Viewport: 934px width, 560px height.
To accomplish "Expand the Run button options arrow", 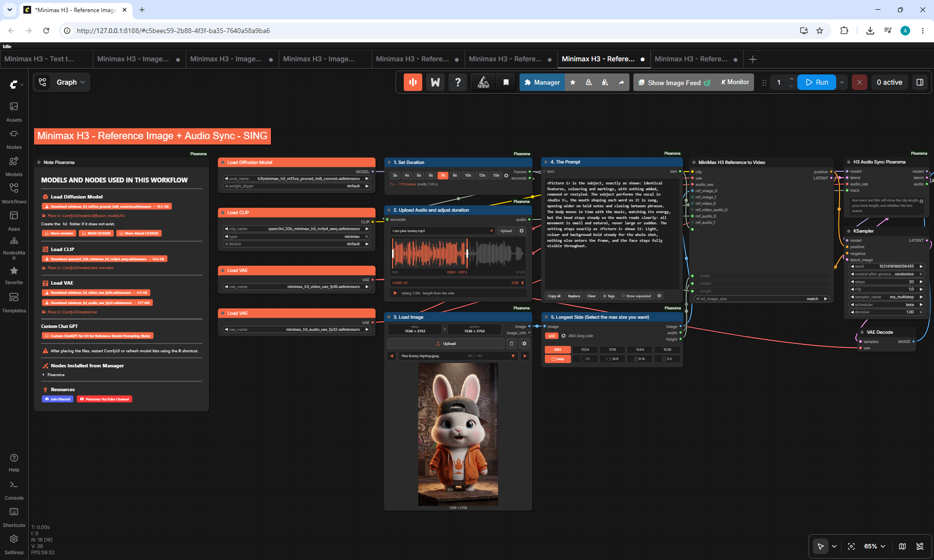I will (x=842, y=82).
